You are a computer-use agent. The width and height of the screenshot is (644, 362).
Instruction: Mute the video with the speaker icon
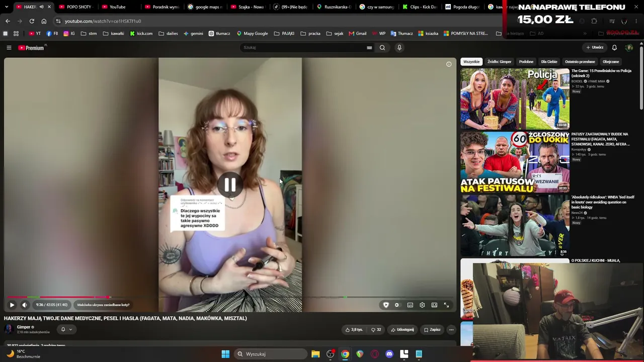click(25, 305)
